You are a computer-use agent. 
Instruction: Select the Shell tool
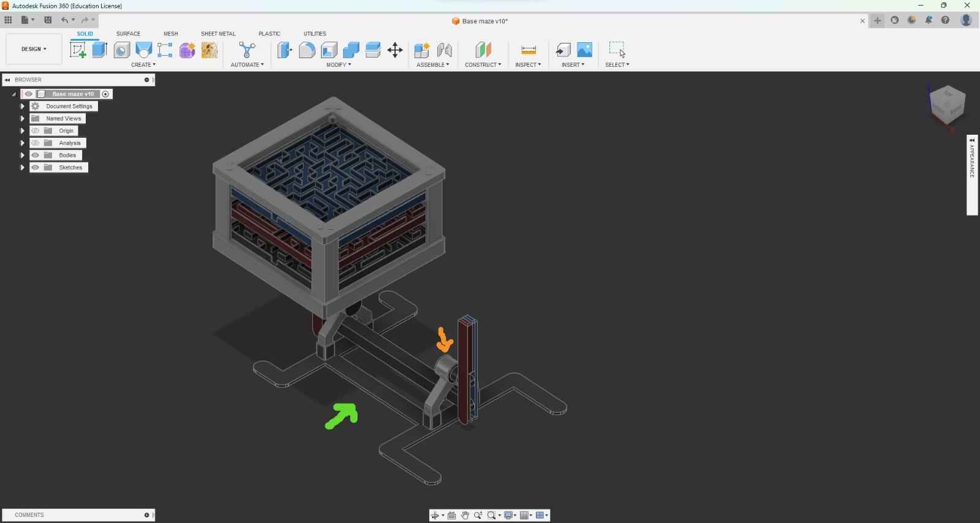329,50
